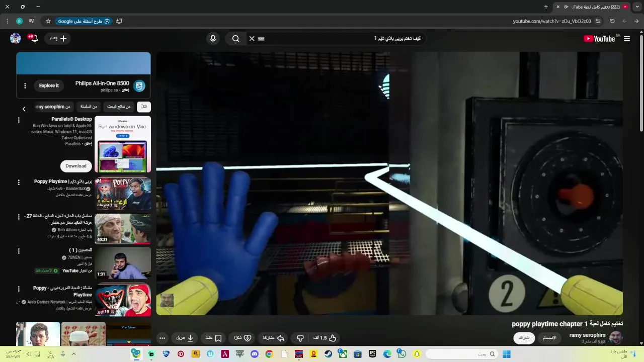Click the taskbar search box
Screen dimensions: 644x362
pos(462,354)
